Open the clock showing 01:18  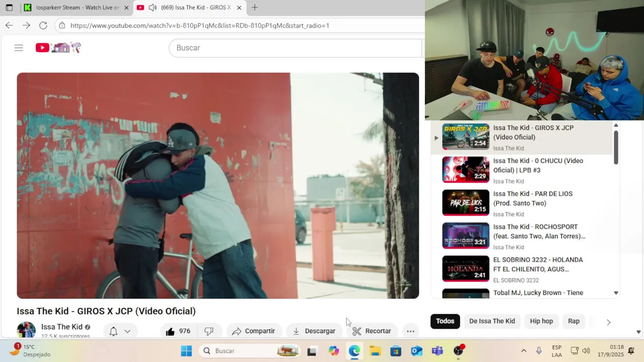pyautogui.click(x=610, y=351)
